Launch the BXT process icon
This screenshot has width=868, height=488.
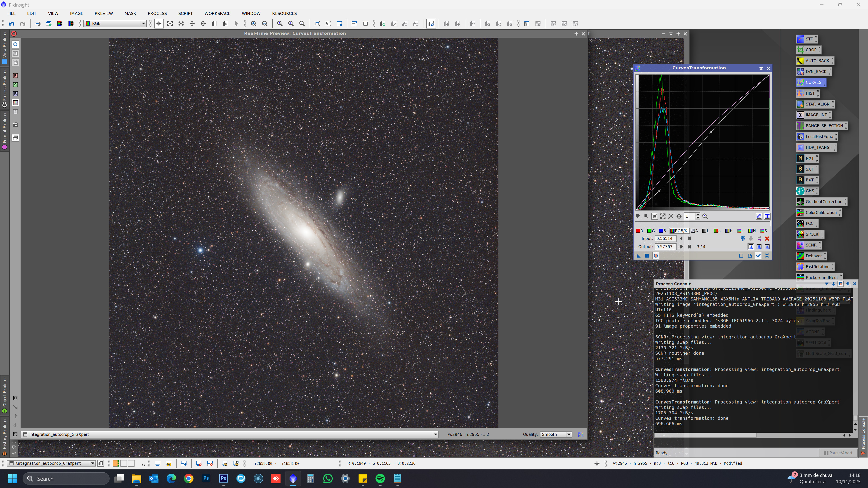click(807, 180)
